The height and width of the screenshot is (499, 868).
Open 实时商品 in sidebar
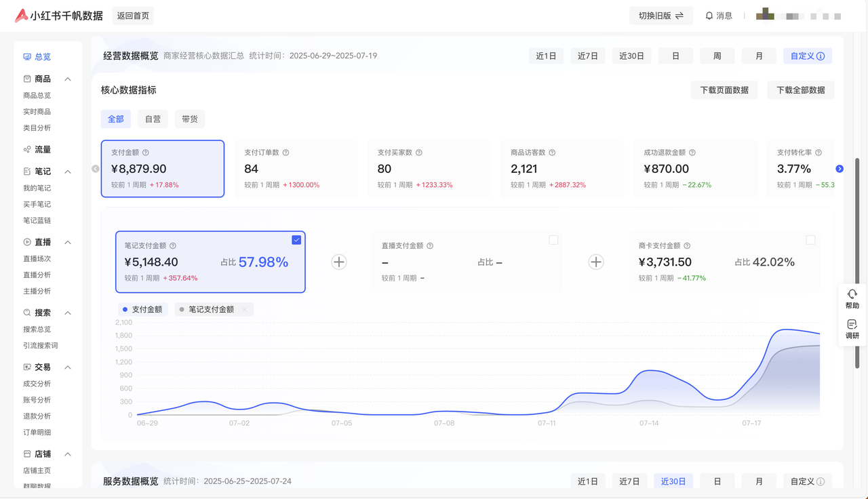click(x=37, y=112)
